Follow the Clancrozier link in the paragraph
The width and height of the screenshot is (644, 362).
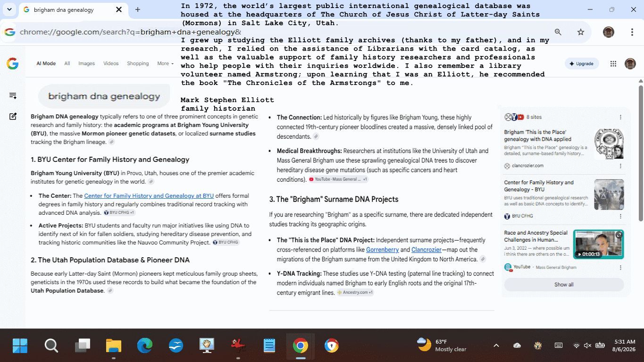point(427,250)
